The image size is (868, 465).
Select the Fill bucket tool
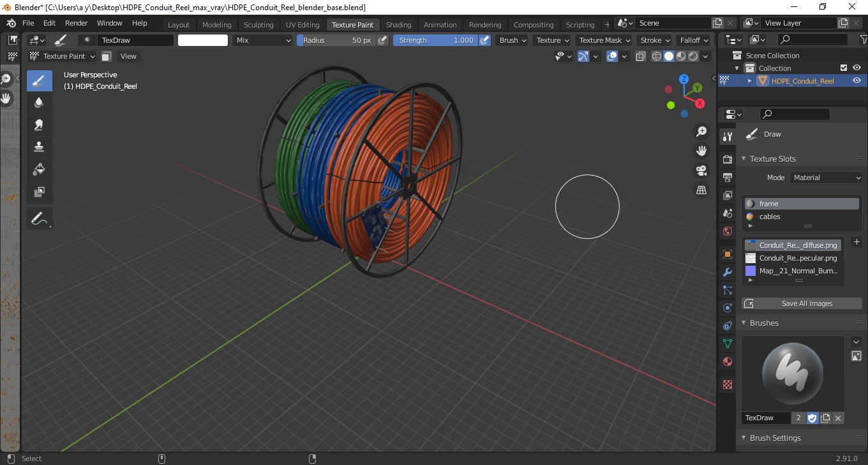tap(40, 169)
